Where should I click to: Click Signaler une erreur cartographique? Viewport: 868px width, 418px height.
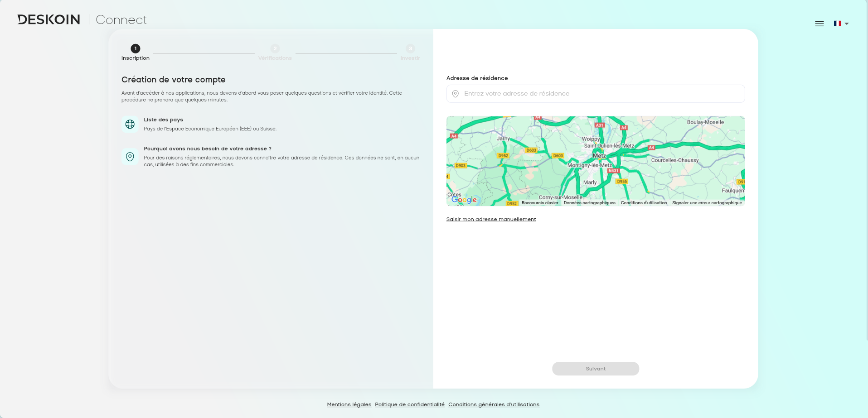[707, 203]
